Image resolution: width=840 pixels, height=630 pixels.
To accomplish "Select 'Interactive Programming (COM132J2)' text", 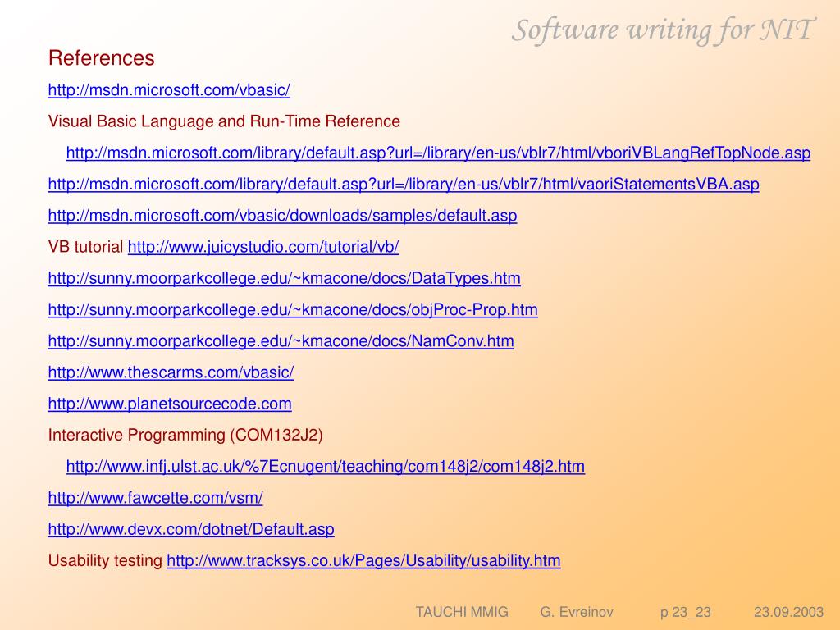I will point(185,435).
